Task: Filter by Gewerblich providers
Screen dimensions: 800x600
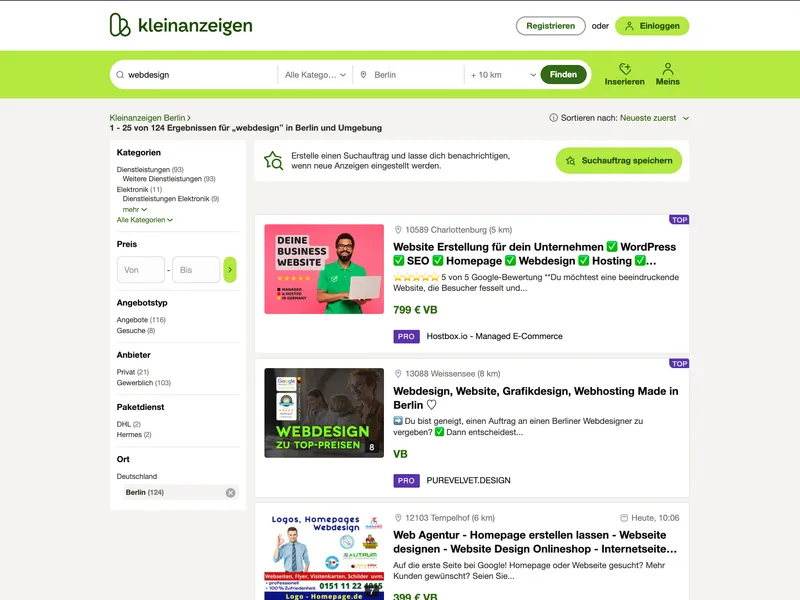Action: (143, 383)
